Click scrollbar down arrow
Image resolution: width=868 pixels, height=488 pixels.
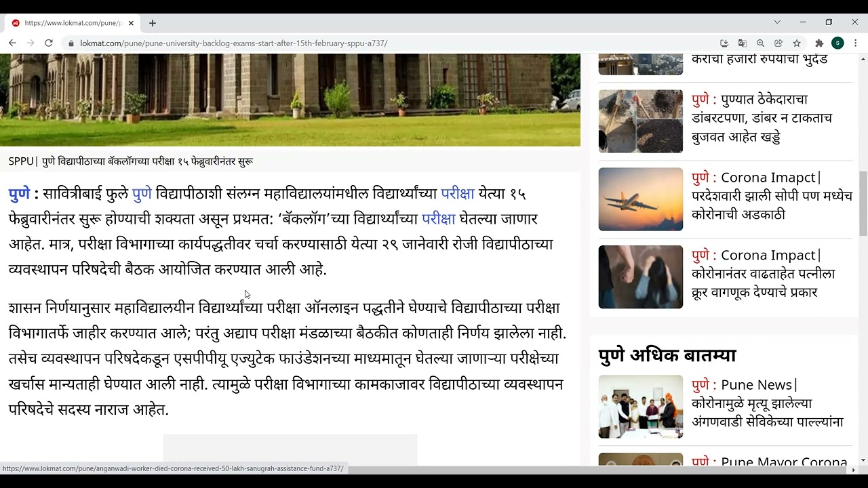[x=863, y=461]
